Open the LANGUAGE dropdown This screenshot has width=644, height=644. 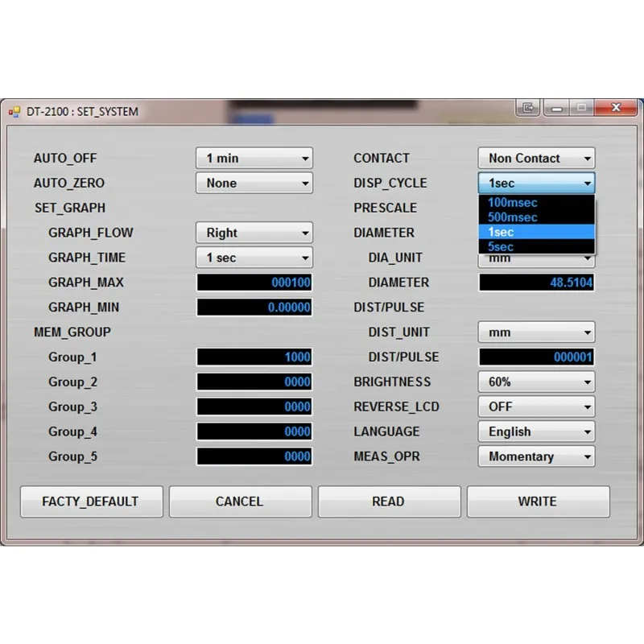pyautogui.click(x=536, y=432)
